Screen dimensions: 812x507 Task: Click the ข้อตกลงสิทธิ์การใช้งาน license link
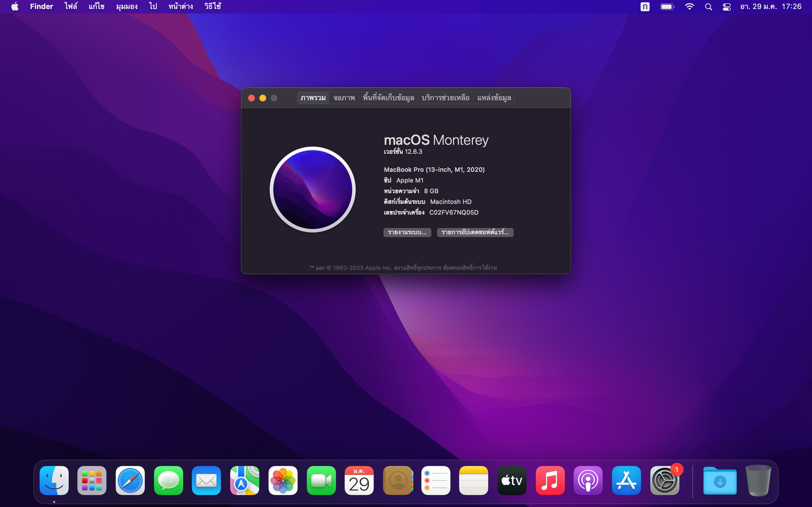470,268
